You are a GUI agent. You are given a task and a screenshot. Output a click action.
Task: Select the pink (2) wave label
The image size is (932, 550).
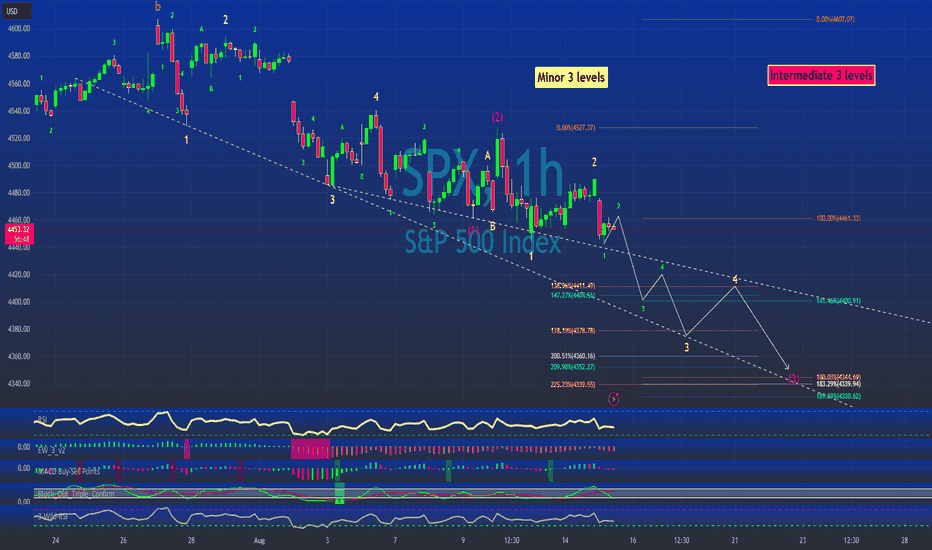coord(498,117)
